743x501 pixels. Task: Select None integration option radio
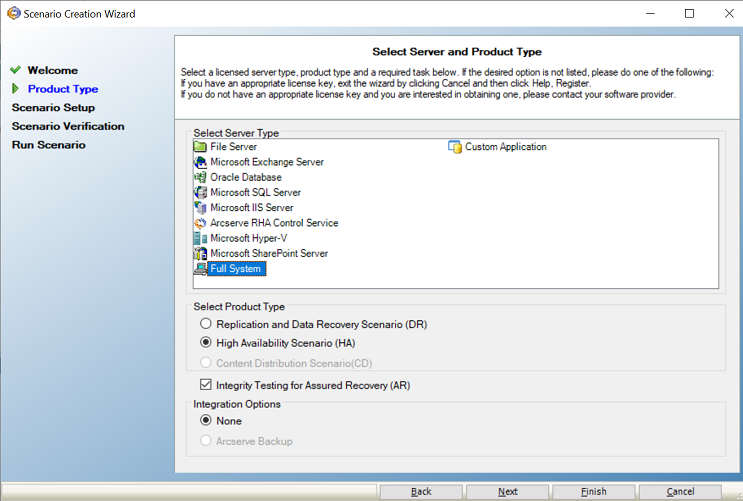[206, 420]
